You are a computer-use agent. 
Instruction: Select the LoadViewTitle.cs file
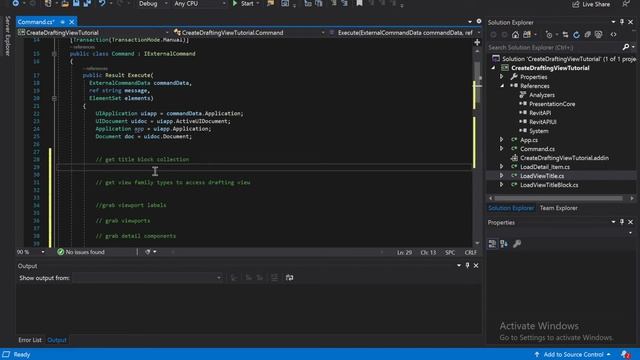[542, 176]
